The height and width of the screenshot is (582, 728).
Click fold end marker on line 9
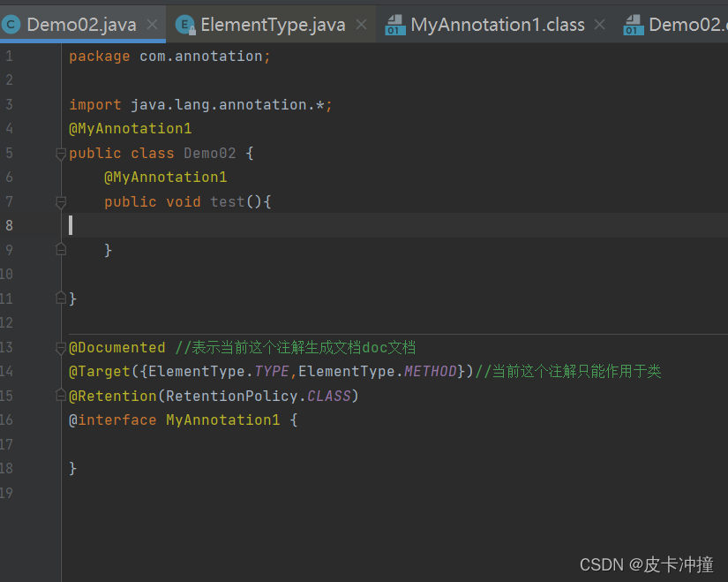(x=61, y=250)
